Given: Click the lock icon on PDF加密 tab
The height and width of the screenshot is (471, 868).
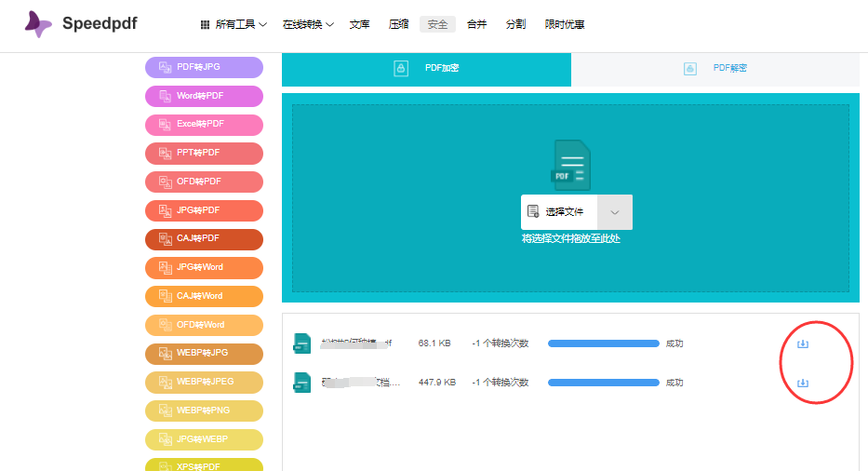Looking at the screenshot, I should pyautogui.click(x=401, y=68).
